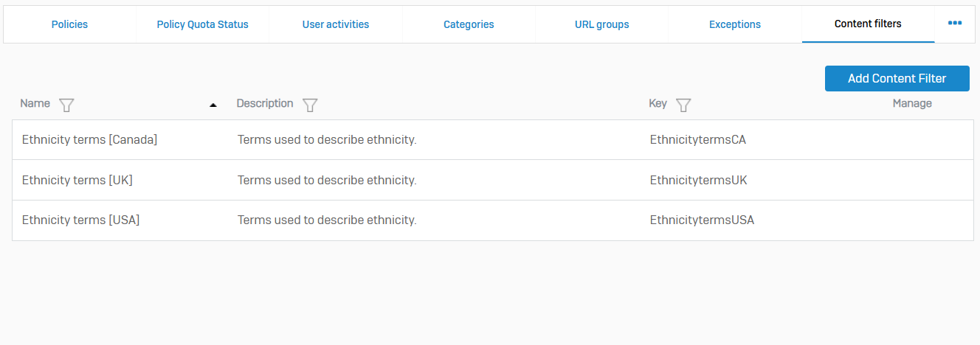Click description in Ethnicity terms [USA] row
The width and height of the screenshot is (980, 345).
coord(327,220)
